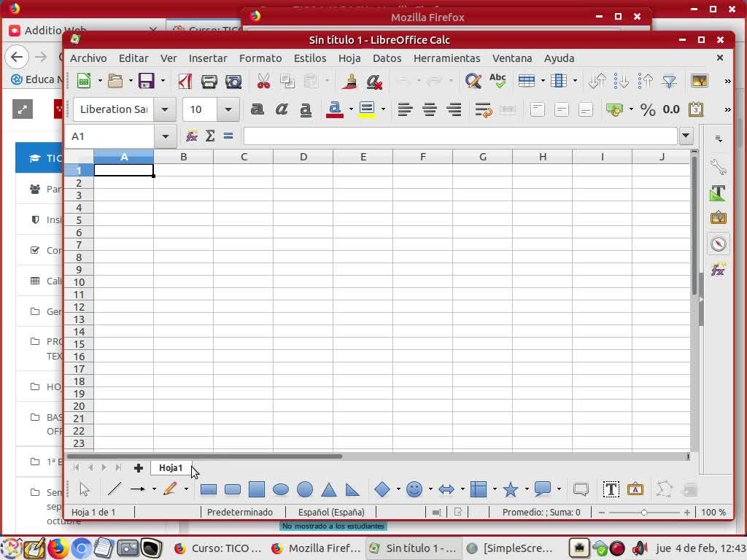
Task: Select the Ellipse shape tool
Action: point(281,489)
